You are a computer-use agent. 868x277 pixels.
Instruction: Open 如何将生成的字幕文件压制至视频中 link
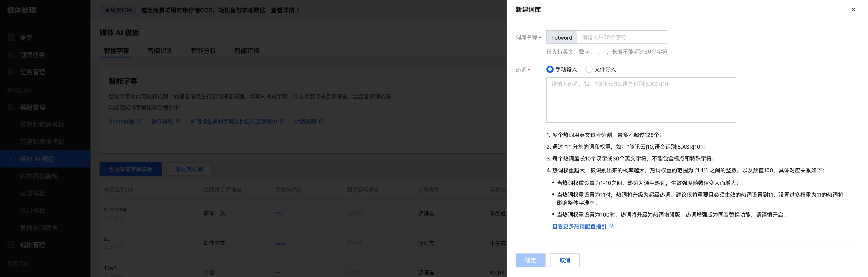(234, 121)
